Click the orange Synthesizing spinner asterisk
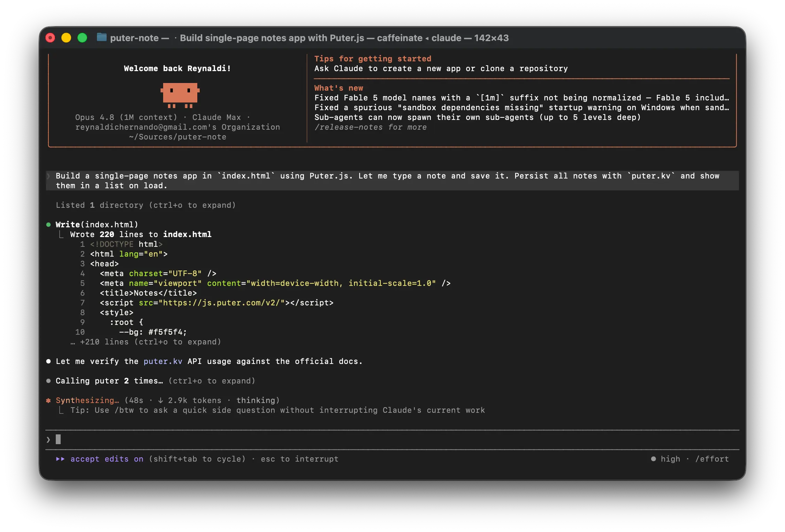The image size is (785, 532). click(x=48, y=401)
